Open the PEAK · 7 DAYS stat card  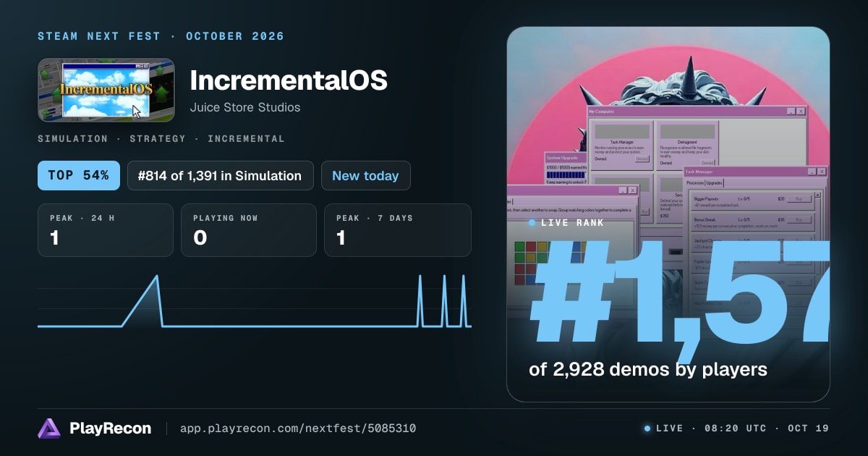[398, 230]
